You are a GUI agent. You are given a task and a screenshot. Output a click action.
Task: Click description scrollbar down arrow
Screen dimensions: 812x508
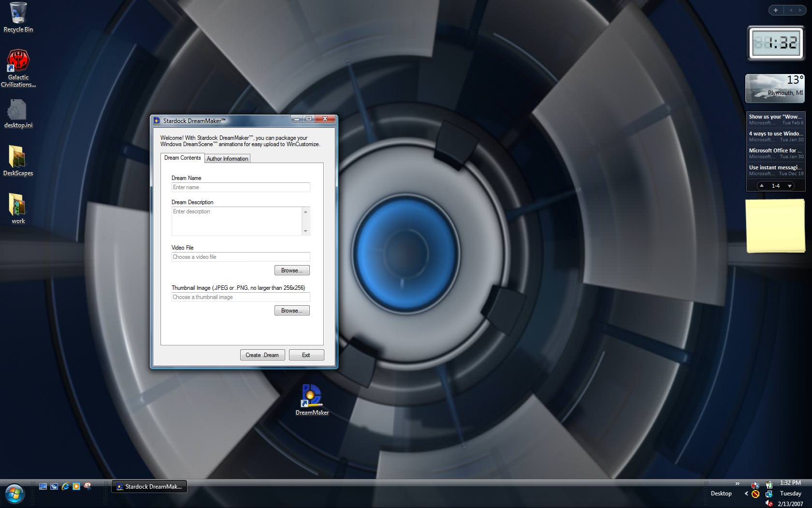click(305, 231)
